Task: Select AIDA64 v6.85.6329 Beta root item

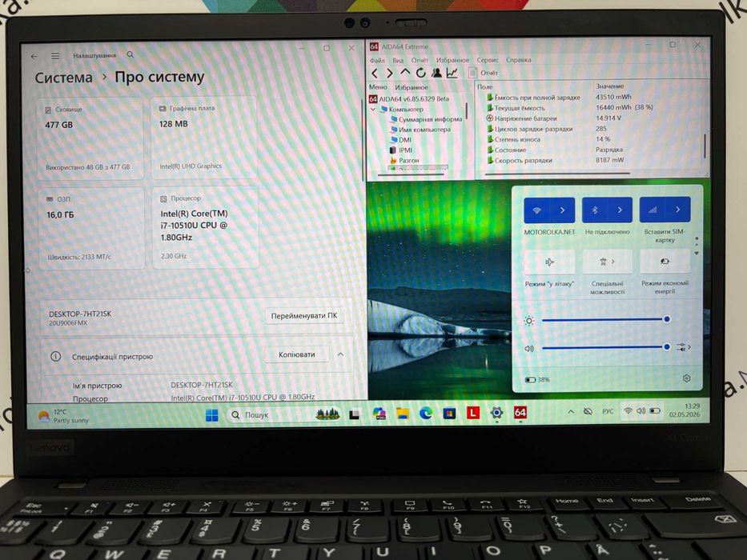Action: 409,99
